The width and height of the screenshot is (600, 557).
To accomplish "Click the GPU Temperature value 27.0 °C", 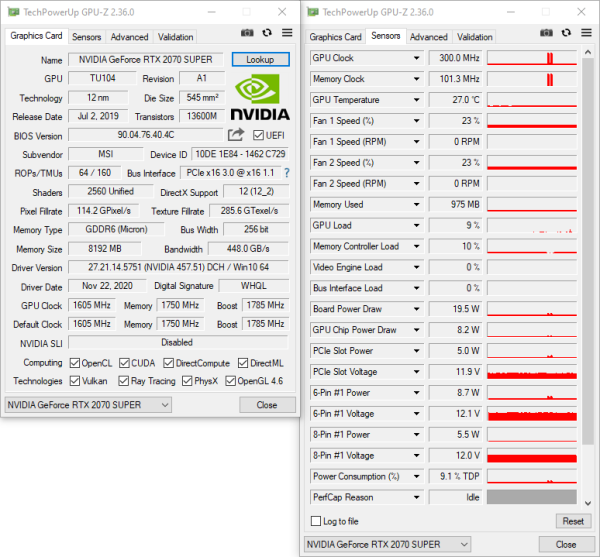I will 455,100.
